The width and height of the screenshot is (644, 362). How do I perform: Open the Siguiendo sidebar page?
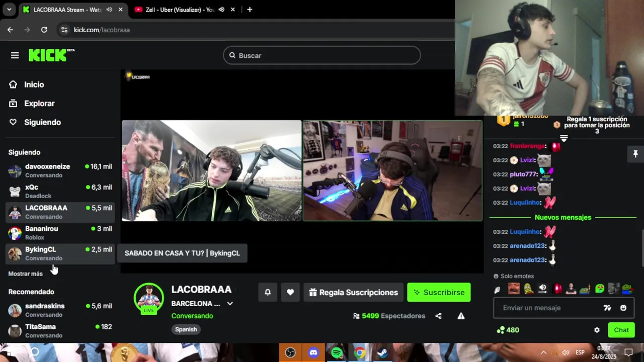point(35,122)
